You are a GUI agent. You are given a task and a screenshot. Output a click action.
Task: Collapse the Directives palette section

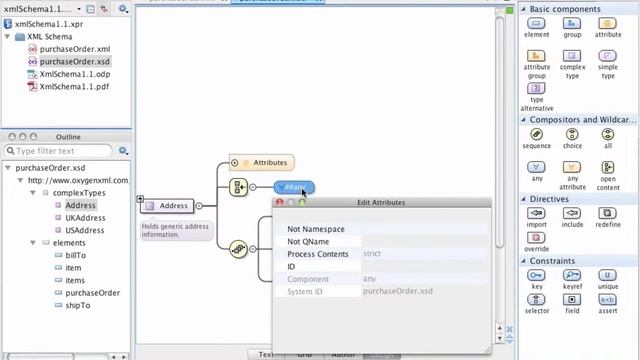524,199
